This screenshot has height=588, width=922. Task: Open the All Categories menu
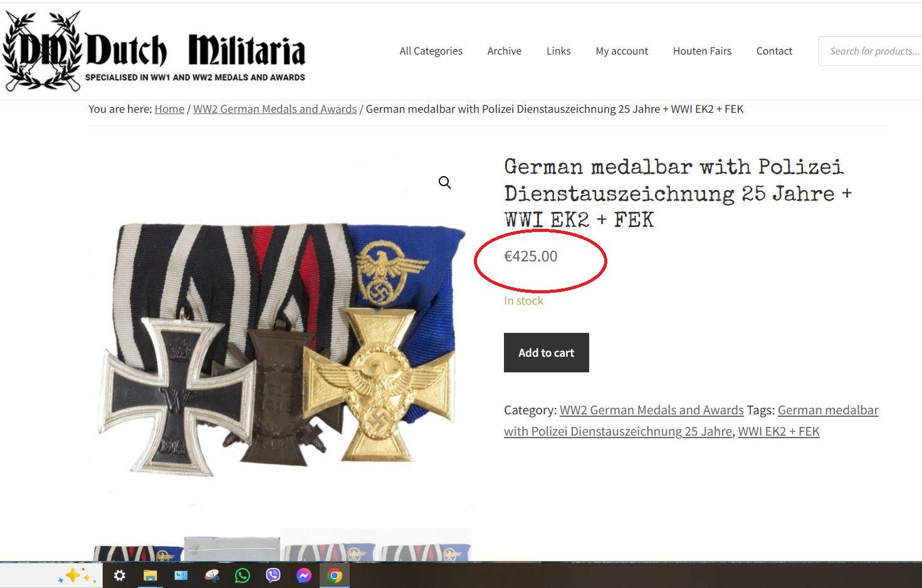coord(431,51)
